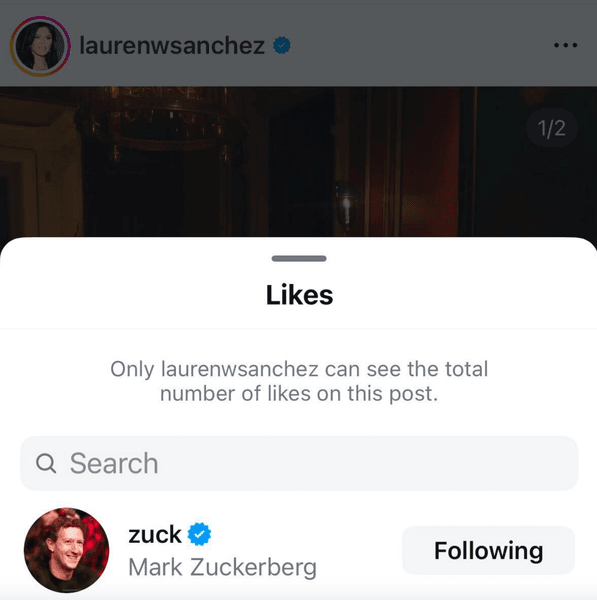Screen dimensions: 597x600
Task: Toggle the Following button for zuck
Action: (x=488, y=550)
